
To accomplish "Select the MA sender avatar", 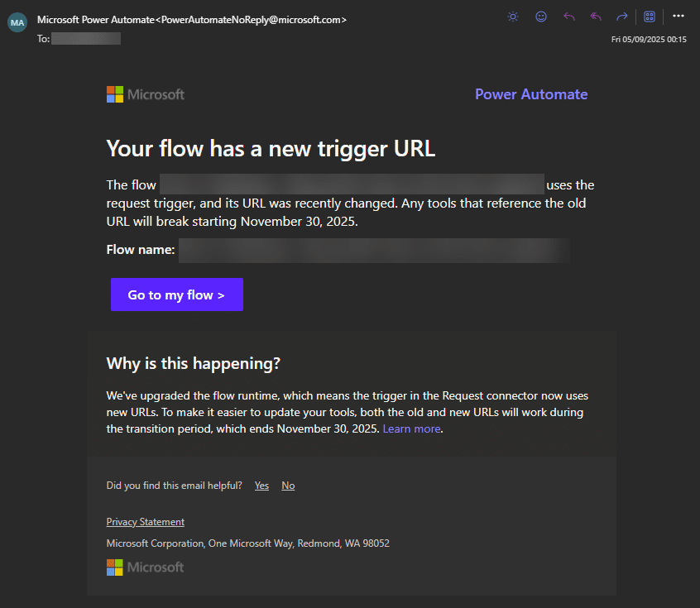I will (x=17, y=21).
